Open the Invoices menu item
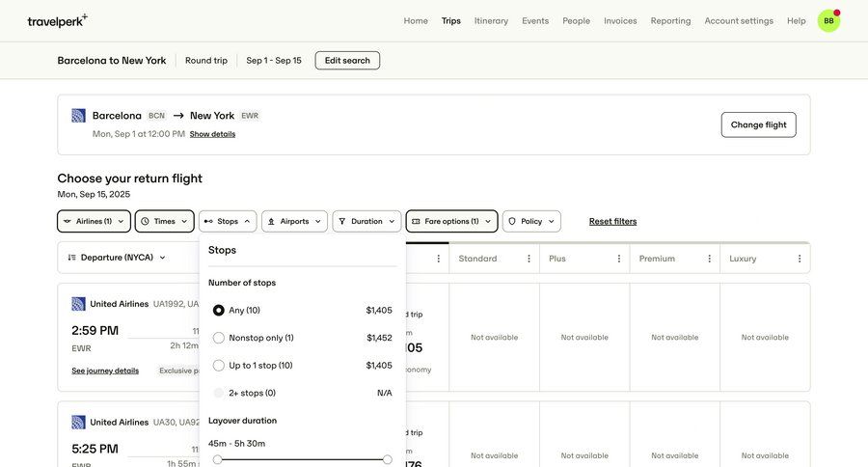868x467 pixels. point(620,20)
